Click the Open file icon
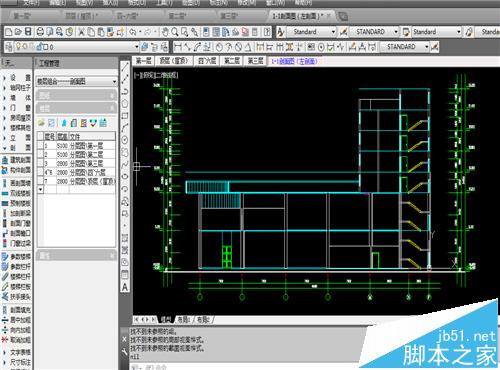 pyautogui.click(x=19, y=32)
